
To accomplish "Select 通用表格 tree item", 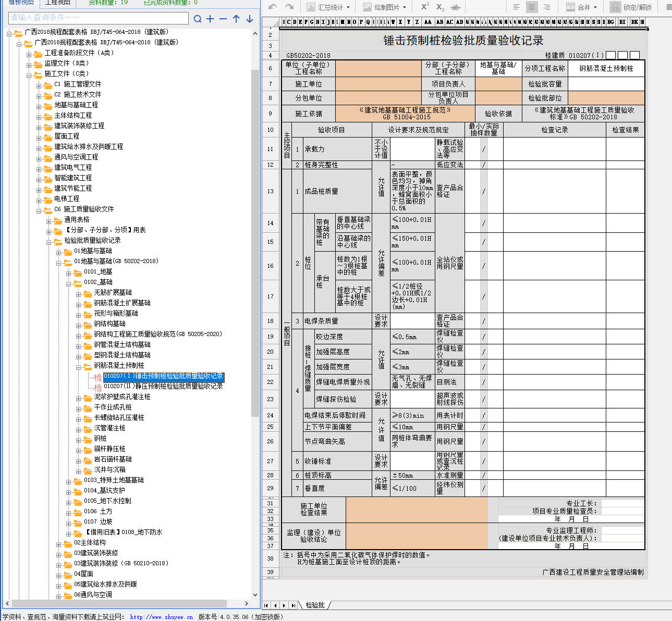I will coord(77,220).
